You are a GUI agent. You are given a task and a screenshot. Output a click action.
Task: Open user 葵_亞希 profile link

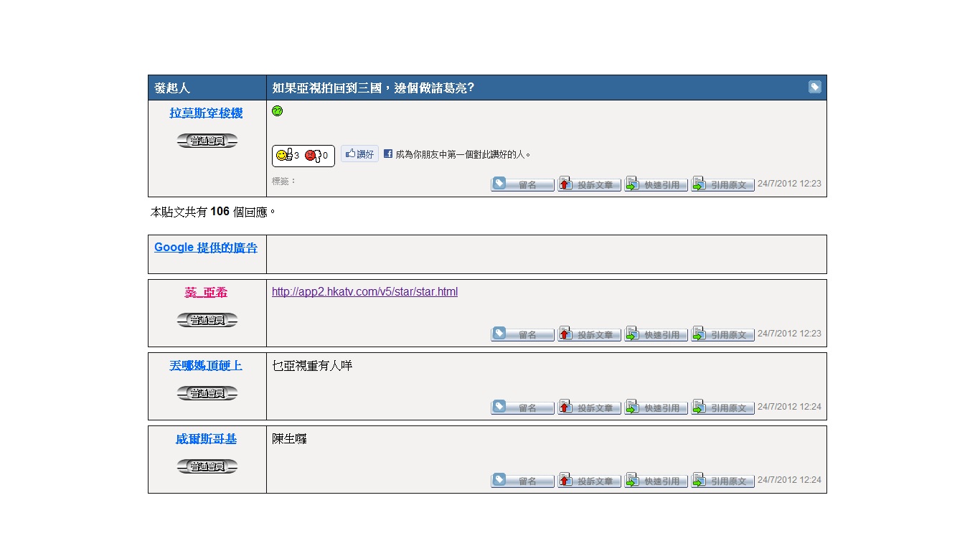tap(206, 292)
